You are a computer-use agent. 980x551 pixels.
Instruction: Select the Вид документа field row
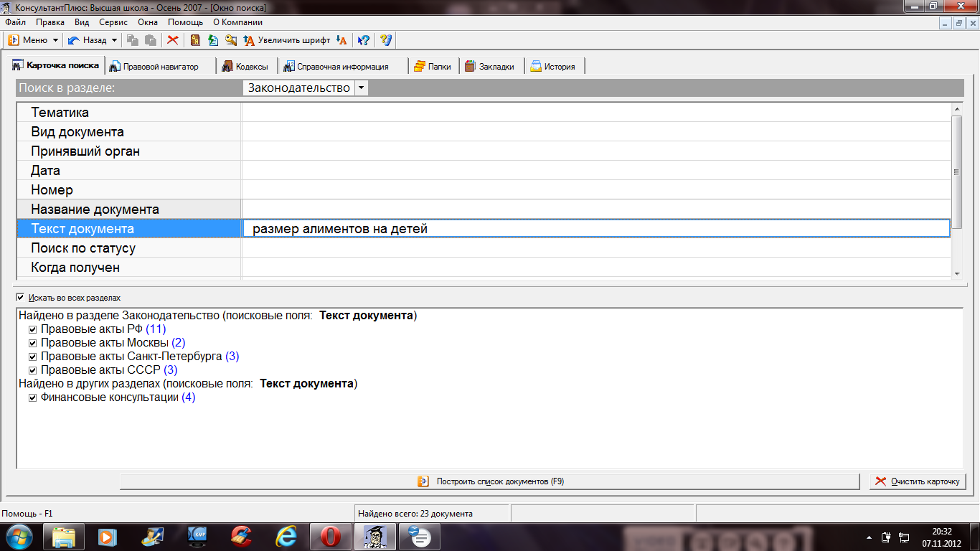pyautogui.click(x=484, y=132)
